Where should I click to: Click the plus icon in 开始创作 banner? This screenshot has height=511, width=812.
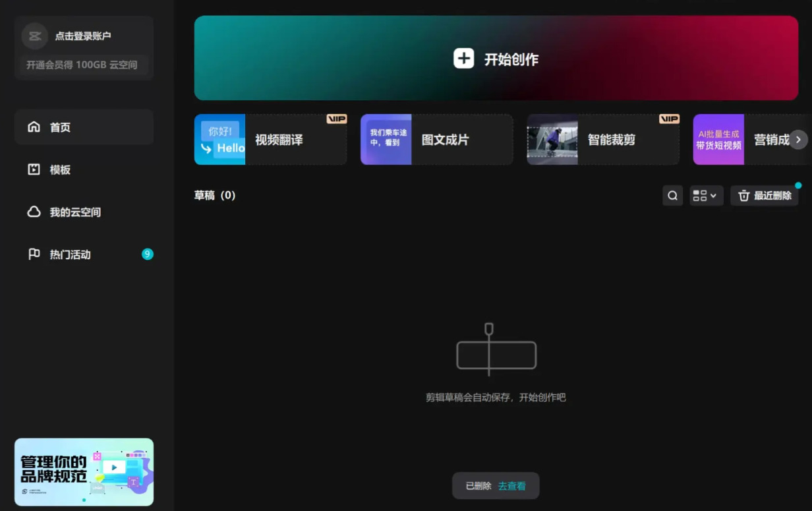tap(463, 59)
